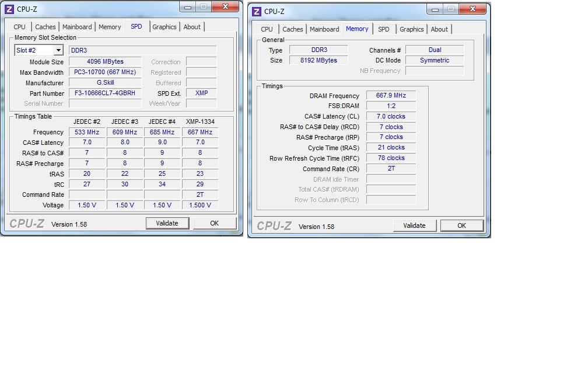Click JEDEC #3 column header
588x368 pixels.
125,121
